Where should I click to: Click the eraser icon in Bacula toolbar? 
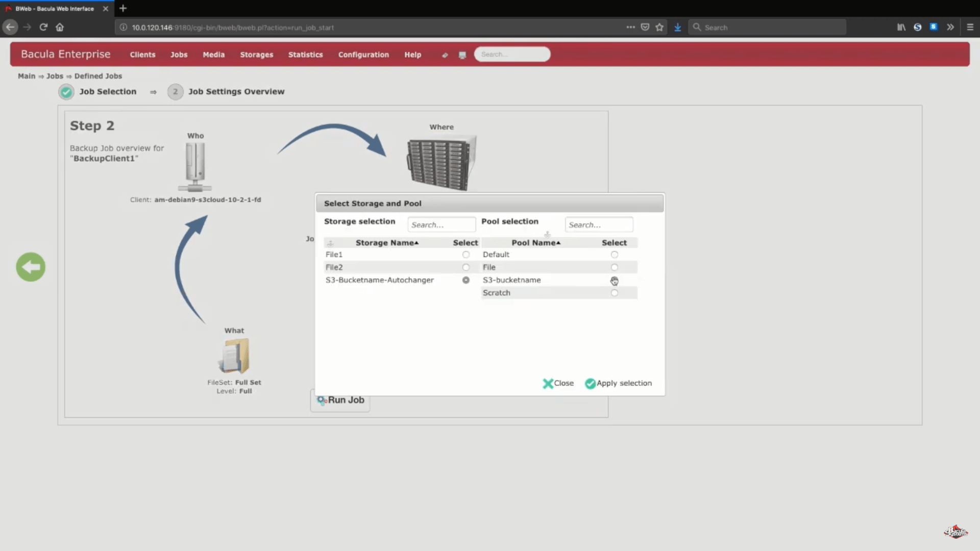click(x=445, y=55)
